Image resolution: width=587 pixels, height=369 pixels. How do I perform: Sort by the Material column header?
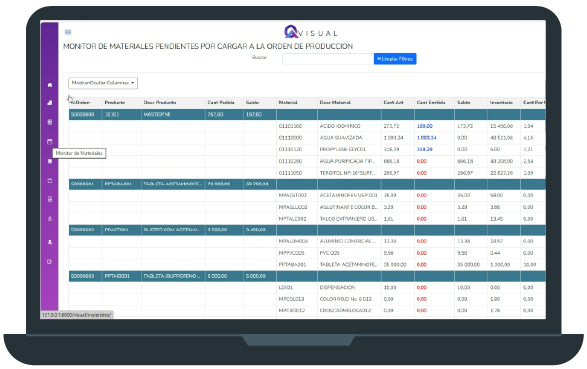click(288, 102)
